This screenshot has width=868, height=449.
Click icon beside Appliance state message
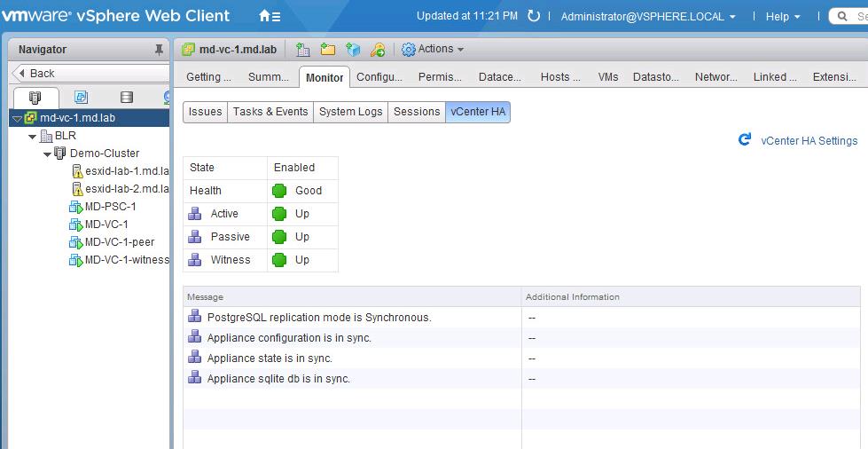[195, 358]
